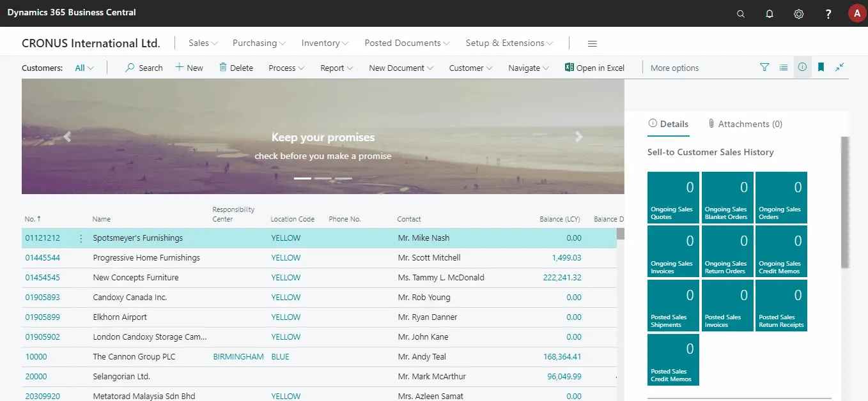The height and width of the screenshot is (401, 868).
Task: Open customer number 01445544
Action: pyautogui.click(x=43, y=258)
